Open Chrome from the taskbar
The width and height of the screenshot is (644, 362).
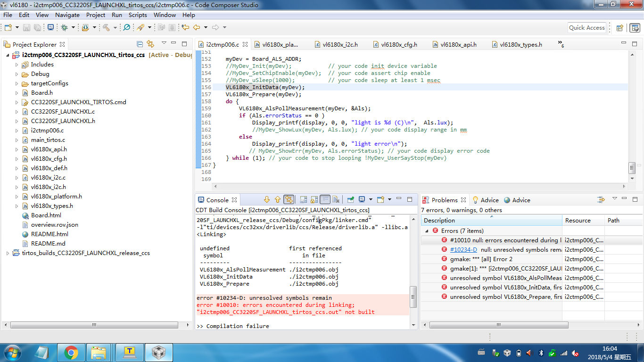tap(71, 352)
